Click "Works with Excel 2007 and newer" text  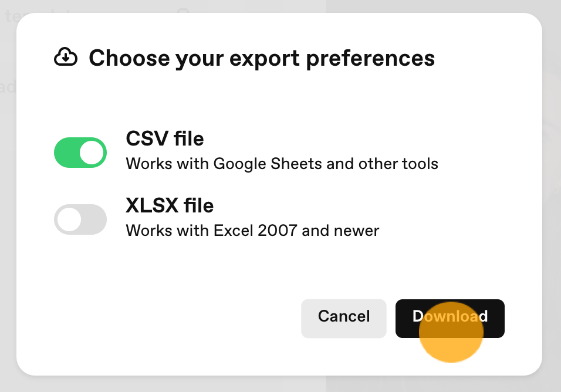(252, 231)
